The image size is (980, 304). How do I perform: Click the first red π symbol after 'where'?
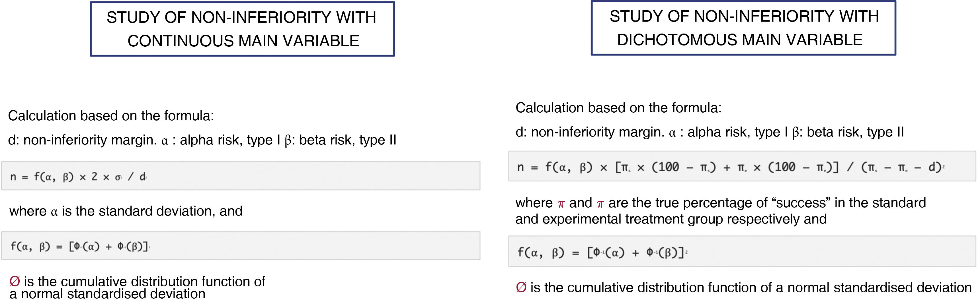coord(561,204)
